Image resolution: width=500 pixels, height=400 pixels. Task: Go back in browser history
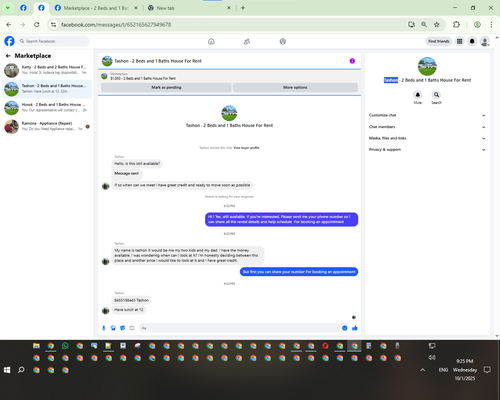click(x=9, y=24)
